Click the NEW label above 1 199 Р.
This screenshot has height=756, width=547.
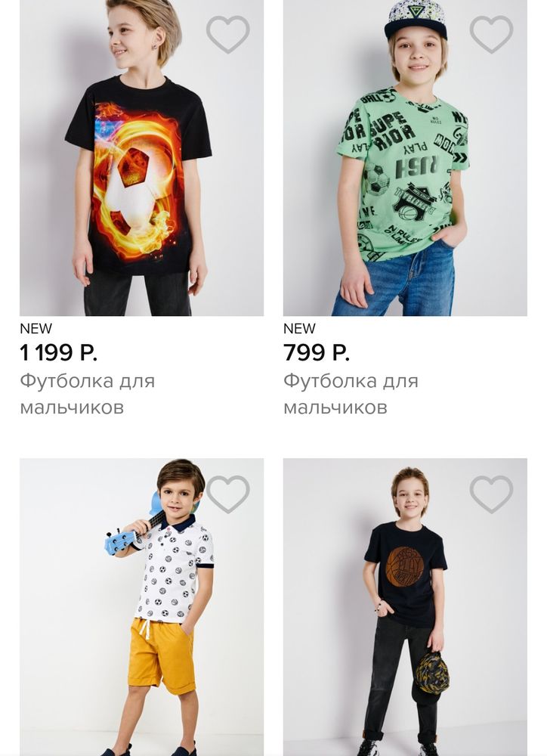pos(36,329)
